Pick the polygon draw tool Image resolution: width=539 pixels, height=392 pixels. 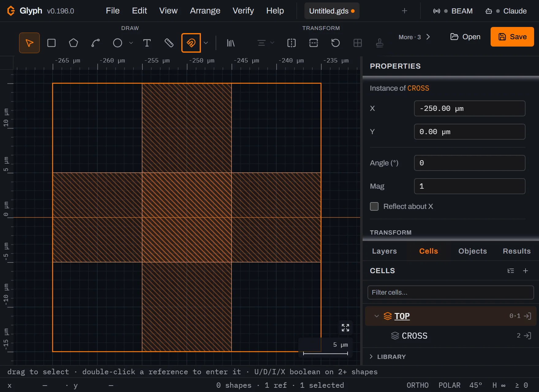coord(73,43)
